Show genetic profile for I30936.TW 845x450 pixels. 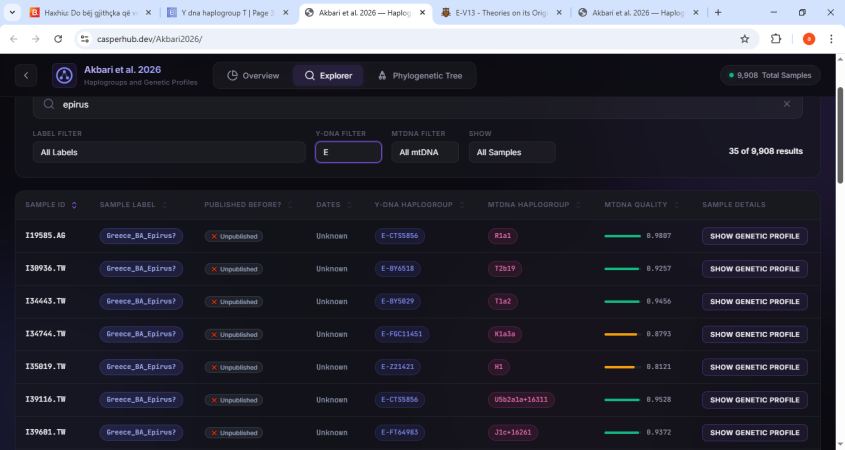754,269
